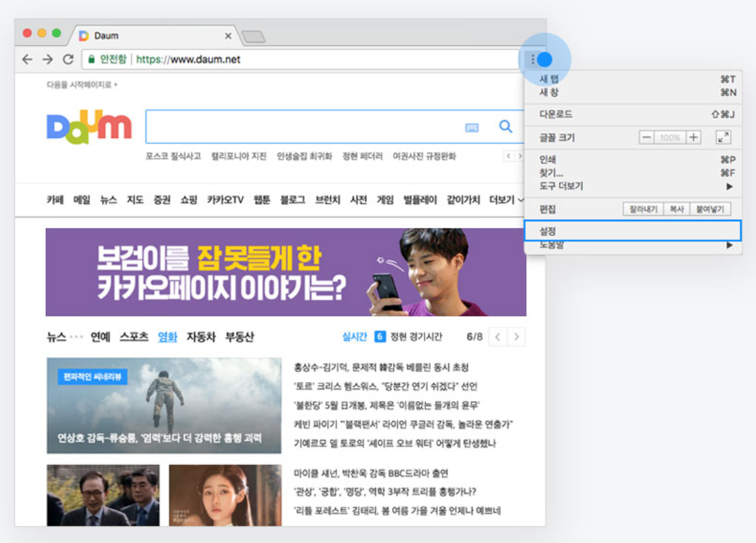Show previous trending keywords arrow
The width and height of the screenshot is (756, 543).
point(508,156)
